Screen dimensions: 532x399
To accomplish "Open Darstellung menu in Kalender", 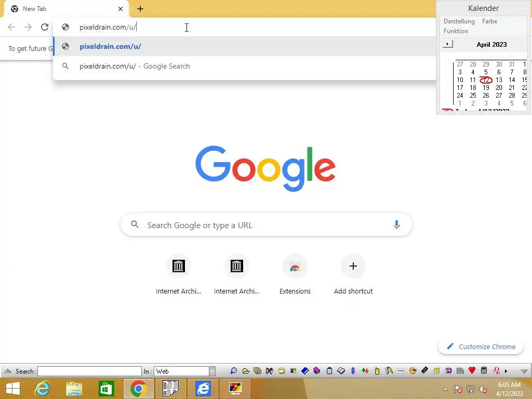I will pos(459,21).
